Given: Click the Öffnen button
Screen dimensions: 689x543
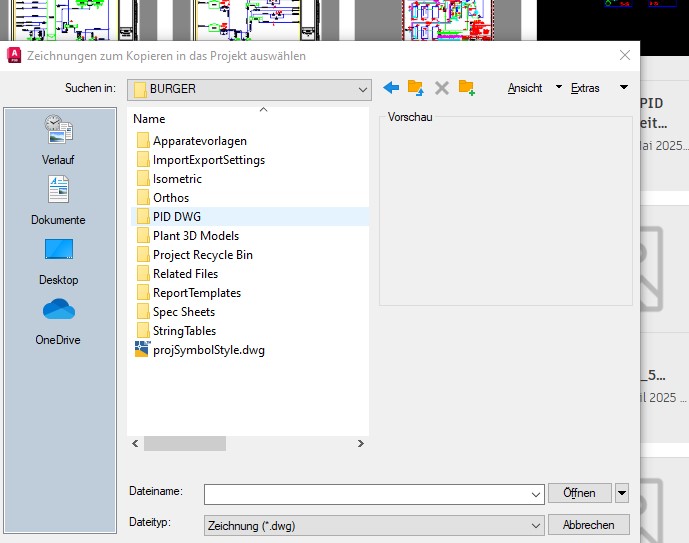Looking at the screenshot, I should (x=580, y=493).
